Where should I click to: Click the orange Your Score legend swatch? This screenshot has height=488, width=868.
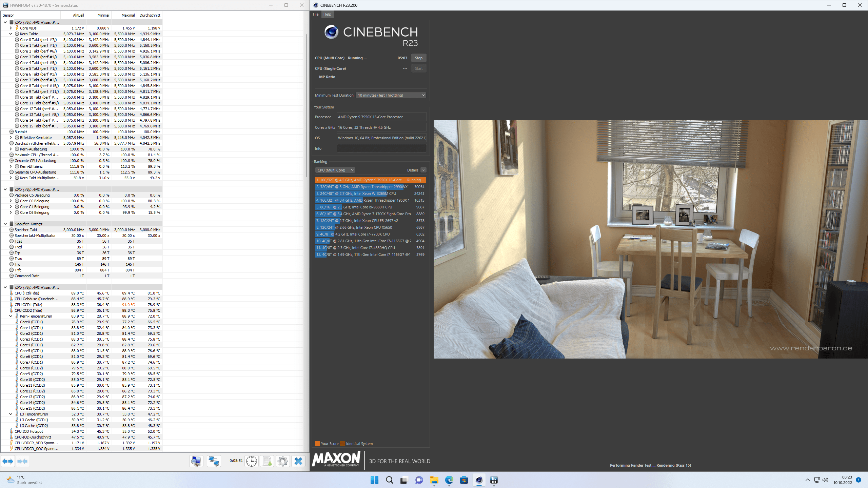point(317,444)
